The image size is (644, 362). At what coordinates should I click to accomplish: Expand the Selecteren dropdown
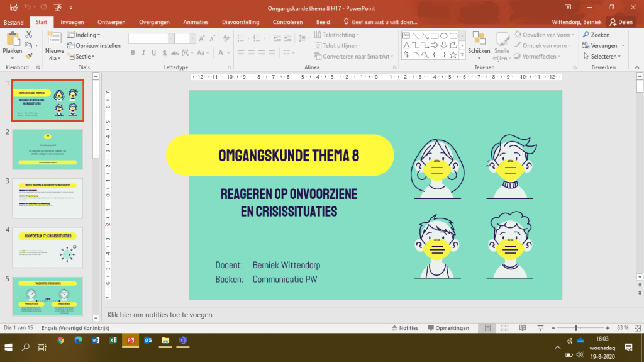[x=605, y=56]
